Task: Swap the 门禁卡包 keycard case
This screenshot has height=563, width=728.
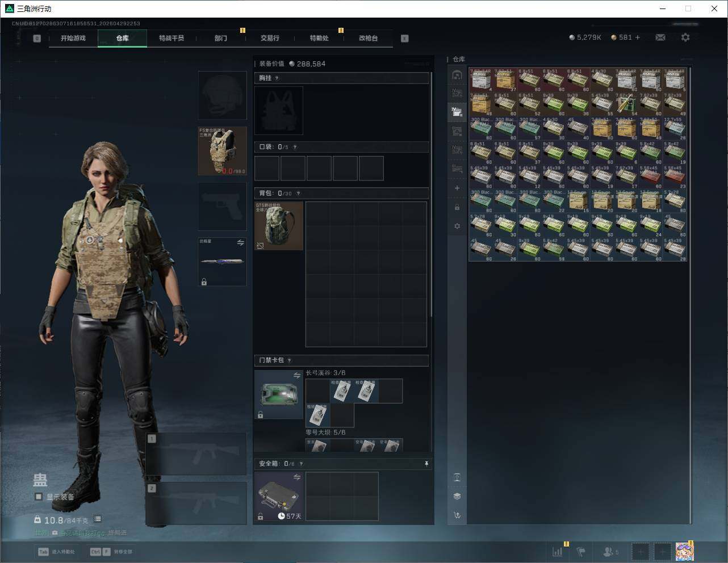Action: 296,375
